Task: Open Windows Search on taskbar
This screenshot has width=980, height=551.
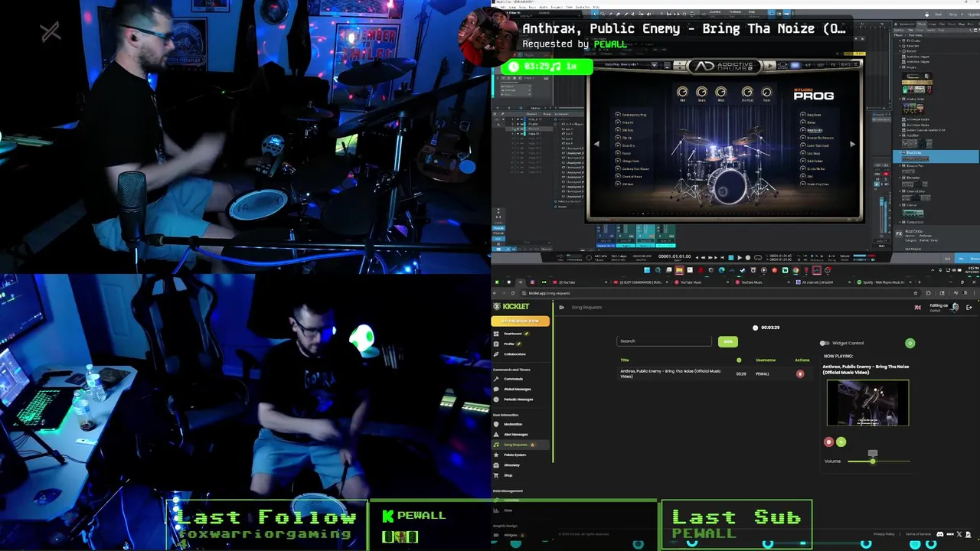Action: pyautogui.click(x=658, y=270)
